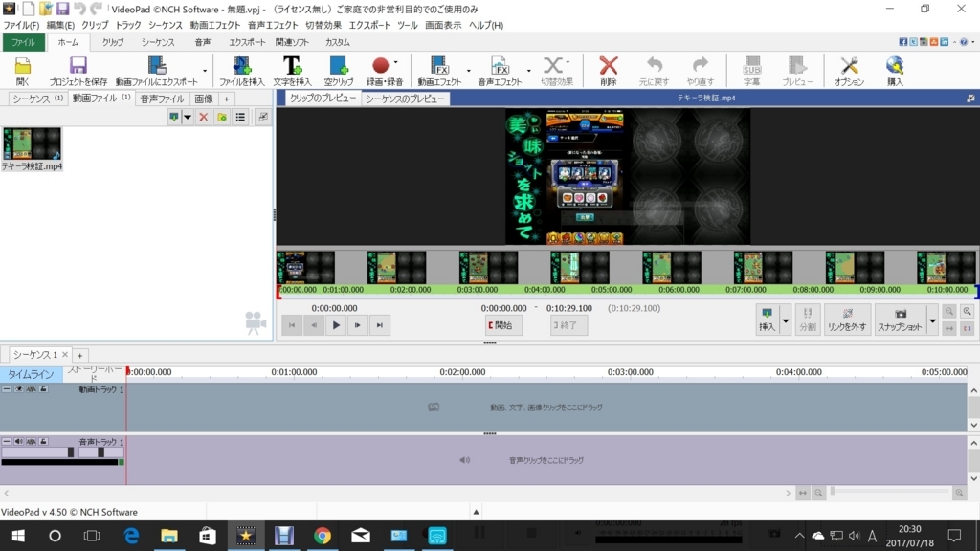Expand the 挿入 dropdown arrow below the preview
The width and height of the screenshot is (980, 551).
click(786, 320)
